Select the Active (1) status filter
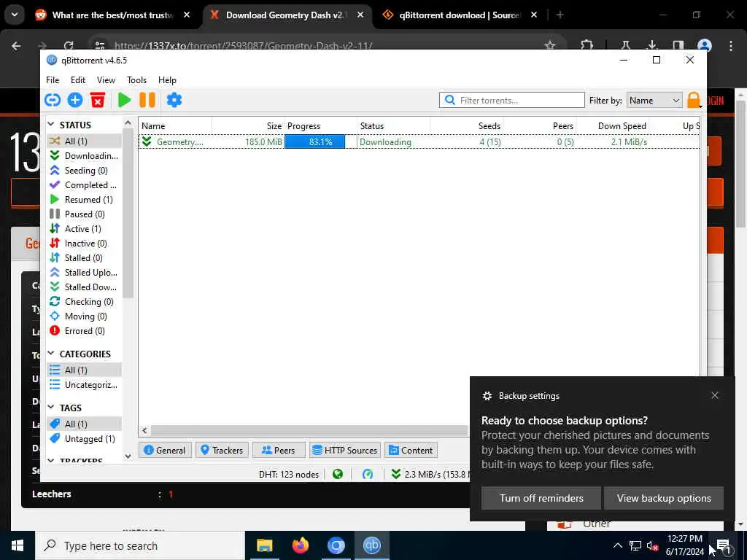Screen dimensions: 747x560 pos(85,228)
